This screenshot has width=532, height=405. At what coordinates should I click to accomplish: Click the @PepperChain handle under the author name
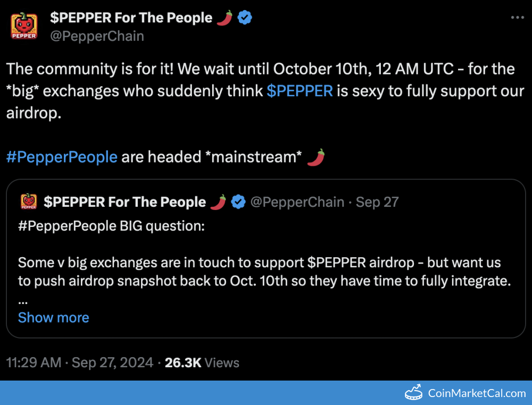pos(97,36)
